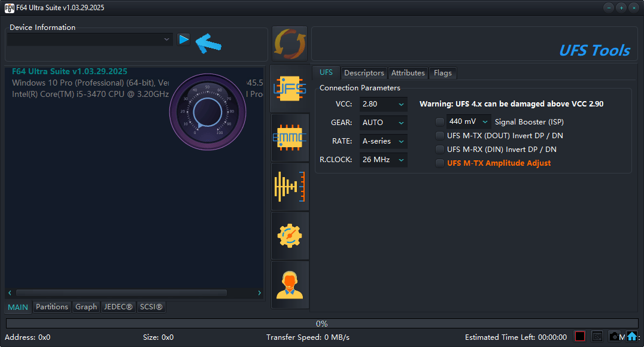Enable UFS M-TX (DOUT) Invert DP / DN
The height and width of the screenshot is (347, 644).
[x=440, y=135]
